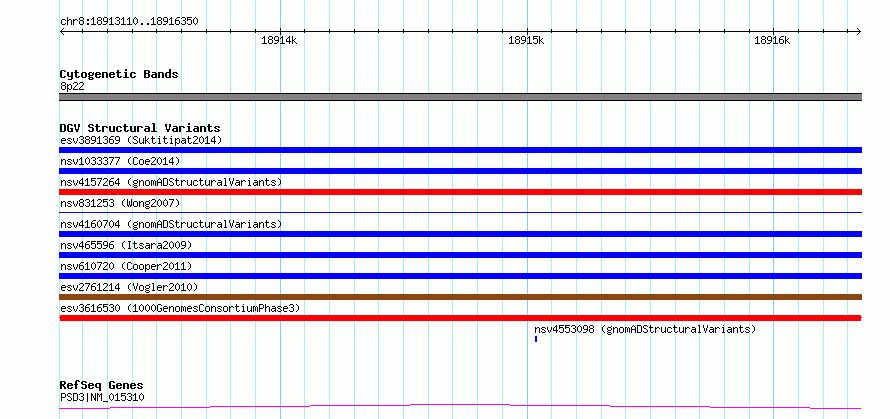Viewport: 890px width, 419px height.
Task: Open the nsv465596 (Itsara2009) variant bar
Action: (x=460, y=255)
